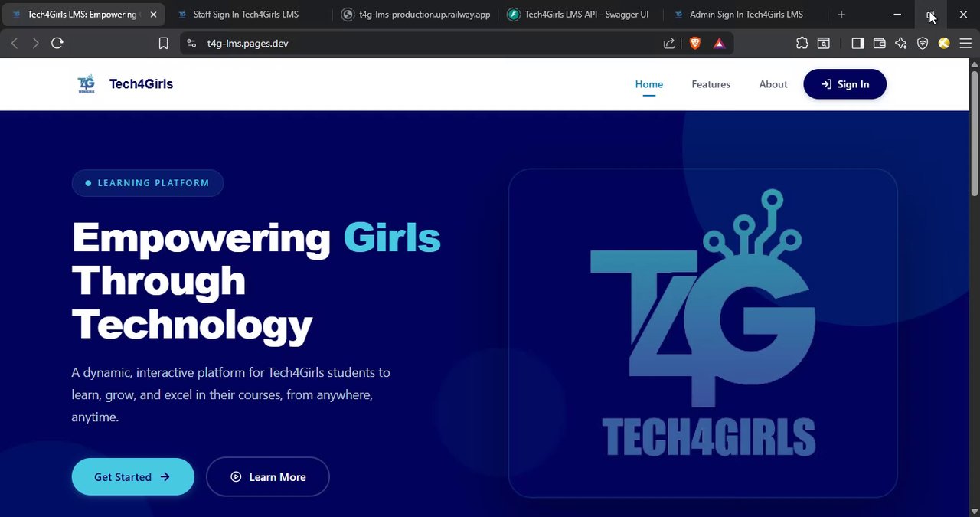Open Brave VPN shield icon
This screenshot has height=517, width=980.
(x=923, y=44)
